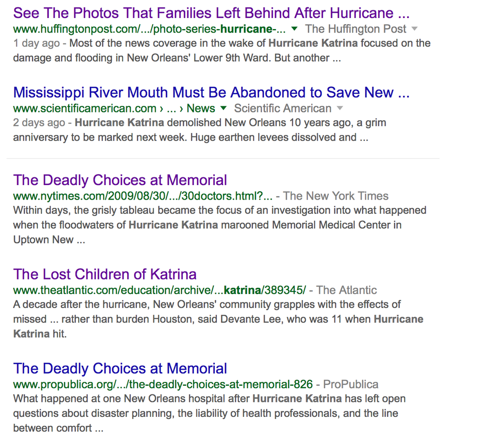Click 'The New York Times' source label

tap(336, 196)
